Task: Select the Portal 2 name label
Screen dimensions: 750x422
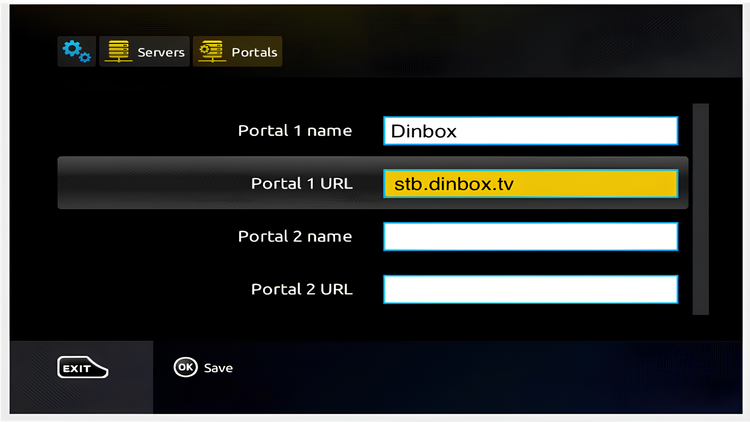Action: click(x=295, y=236)
